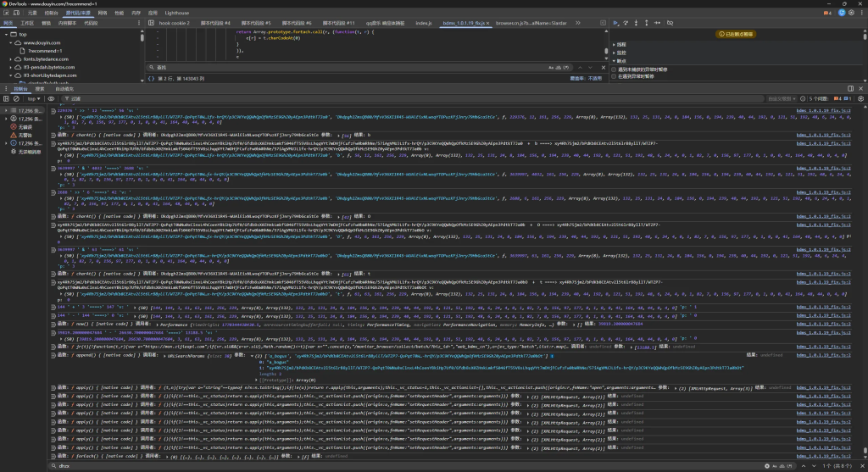Toggle the console sidebar panel icon

6,99
